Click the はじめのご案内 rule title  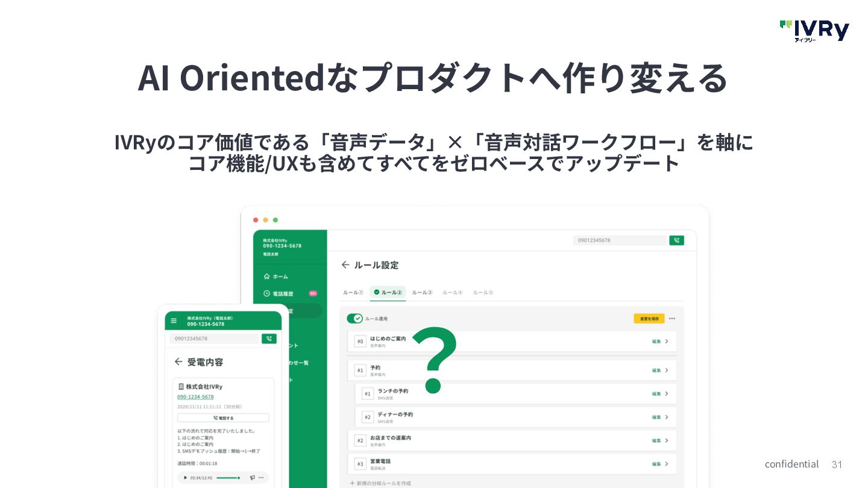pyautogui.click(x=388, y=339)
